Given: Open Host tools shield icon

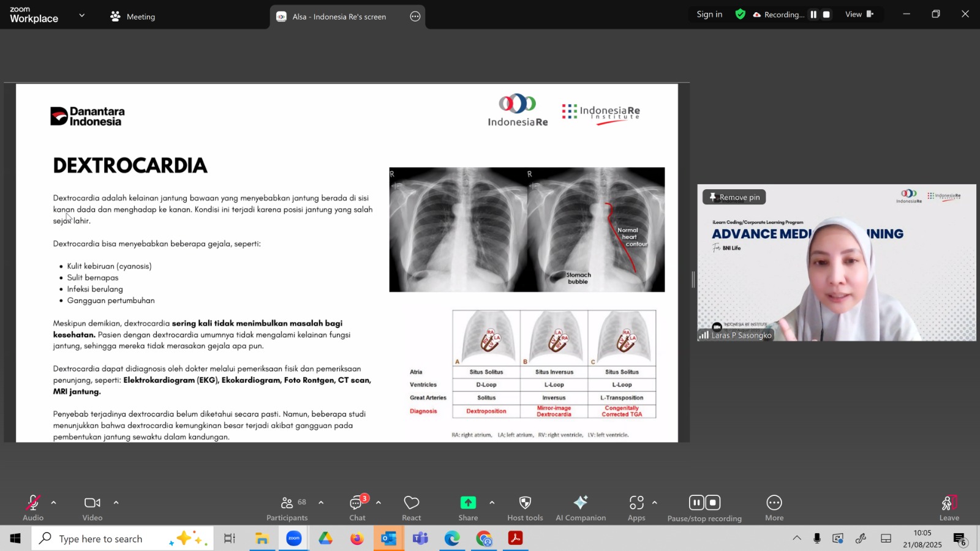Looking at the screenshot, I should click(x=525, y=508).
